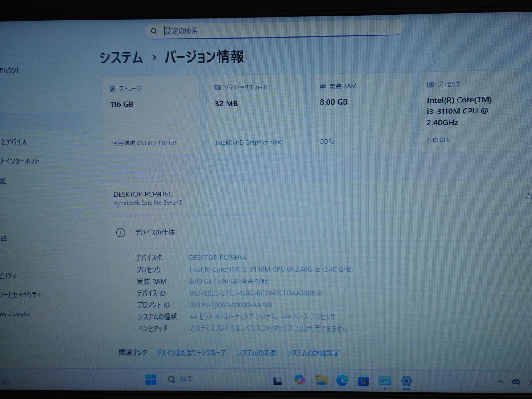Viewport: 532px width, 399px height.
Task: Click the storage drive icon
Action: tap(112, 89)
